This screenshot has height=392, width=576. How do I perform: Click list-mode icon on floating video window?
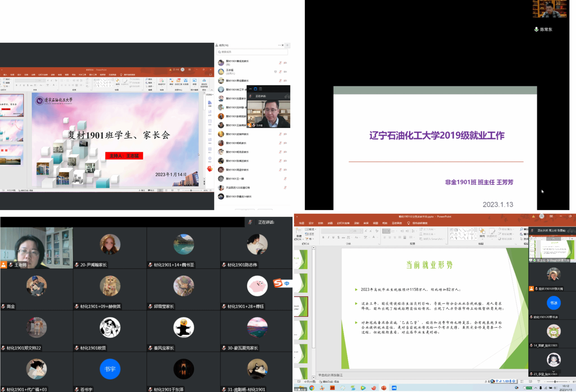(260, 89)
